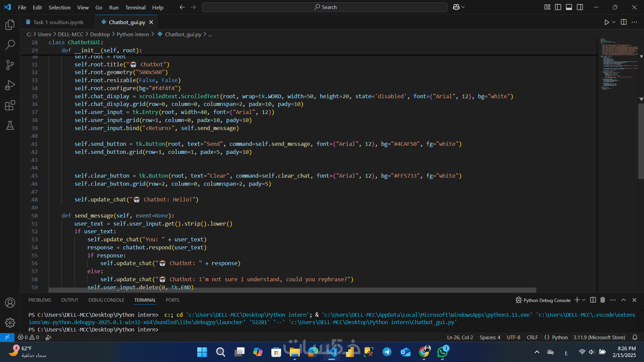The width and height of the screenshot is (644, 362).
Task: Expand the run button dropdown arrow
Action: point(614,22)
